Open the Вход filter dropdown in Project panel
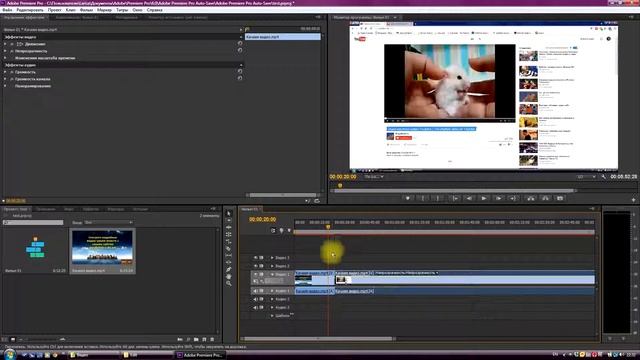The width and height of the screenshot is (640, 360). point(109,222)
